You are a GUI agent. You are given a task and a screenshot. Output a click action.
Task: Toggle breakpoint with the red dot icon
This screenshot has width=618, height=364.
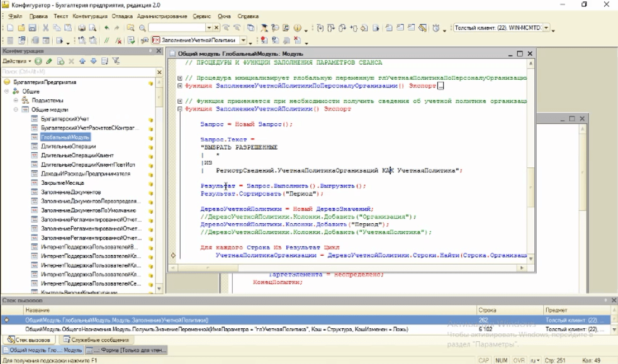coord(264,40)
